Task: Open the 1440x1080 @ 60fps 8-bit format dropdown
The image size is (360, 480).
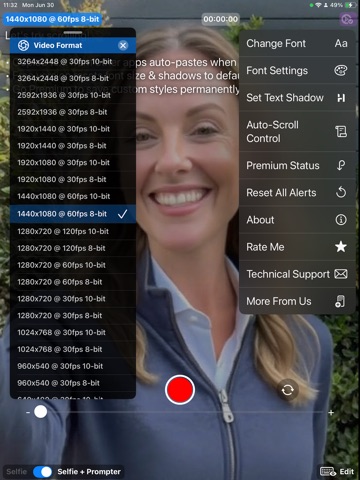Action: click(x=52, y=19)
